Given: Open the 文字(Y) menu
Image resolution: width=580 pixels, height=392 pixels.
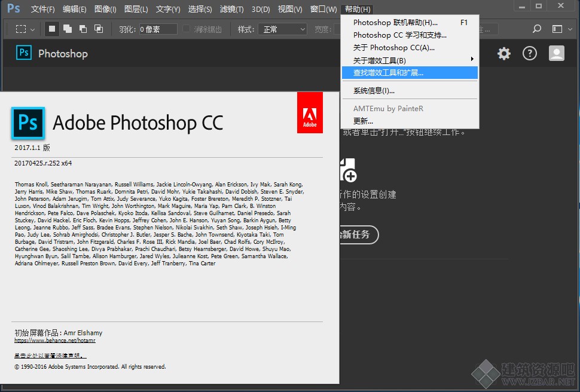Looking at the screenshot, I should pyautogui.click(x=168, y=9).
